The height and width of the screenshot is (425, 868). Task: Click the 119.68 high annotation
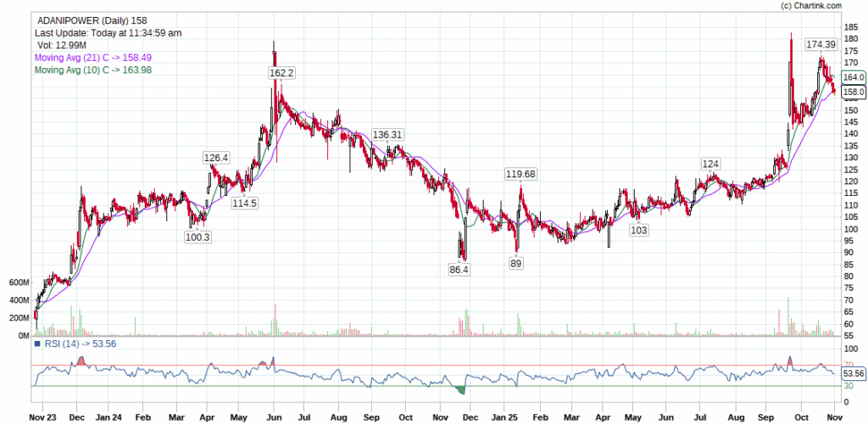[521, 174]
